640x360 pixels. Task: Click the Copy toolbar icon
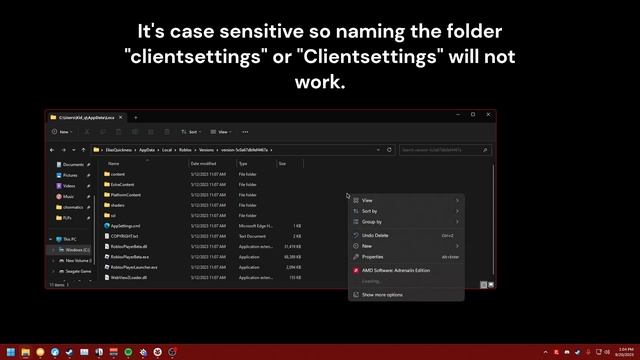[x=103, y=132]
